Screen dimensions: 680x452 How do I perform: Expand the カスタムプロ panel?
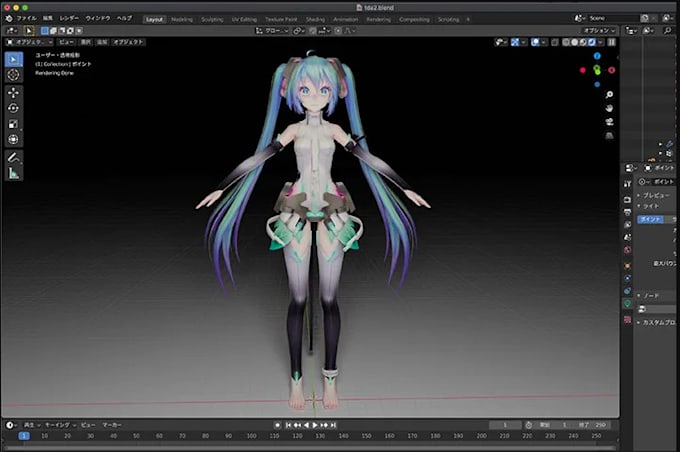[657, 323]
